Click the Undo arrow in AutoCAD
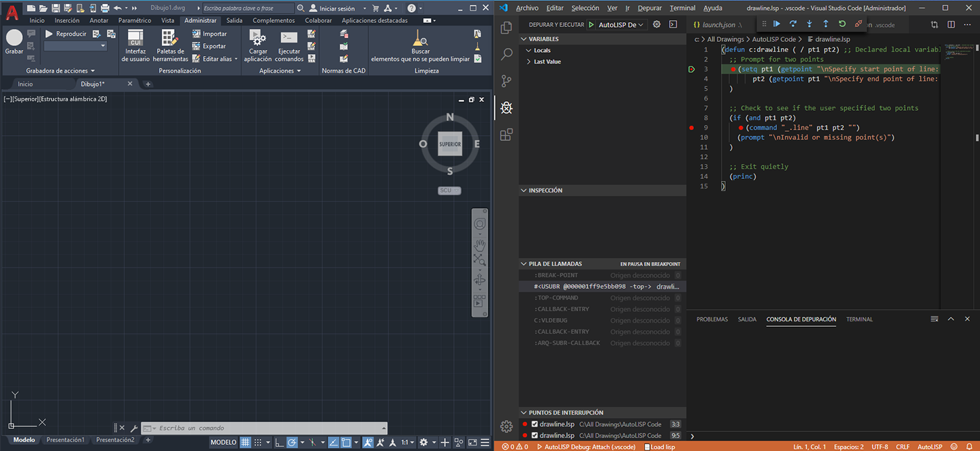 [117, 8]
